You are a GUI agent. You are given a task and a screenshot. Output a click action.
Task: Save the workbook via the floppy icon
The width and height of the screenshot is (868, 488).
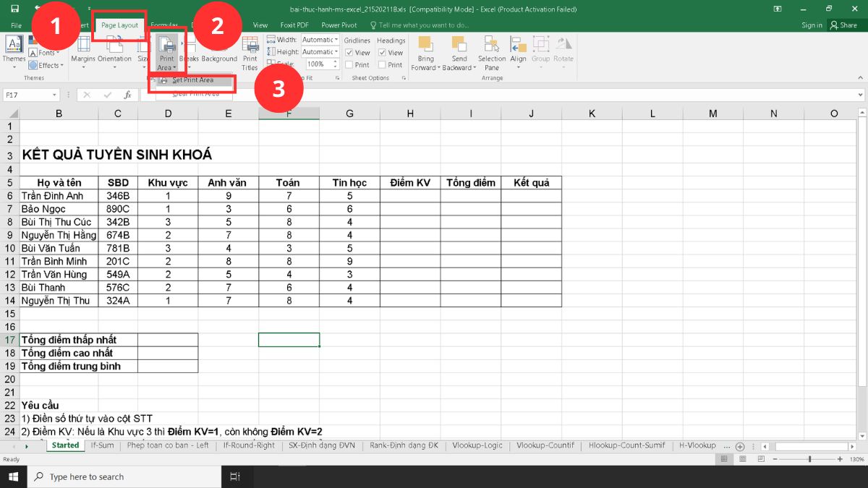pyautogui.click(x=15, y=9)
